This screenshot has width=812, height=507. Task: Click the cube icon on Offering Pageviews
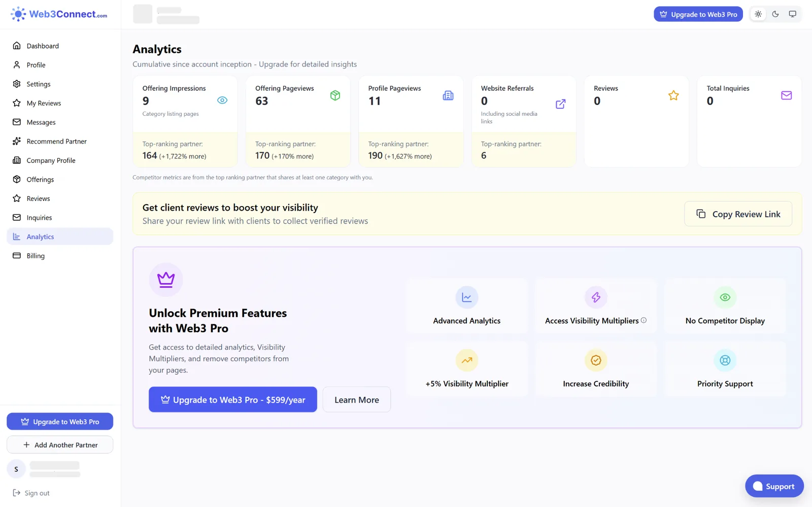[335, 95]
